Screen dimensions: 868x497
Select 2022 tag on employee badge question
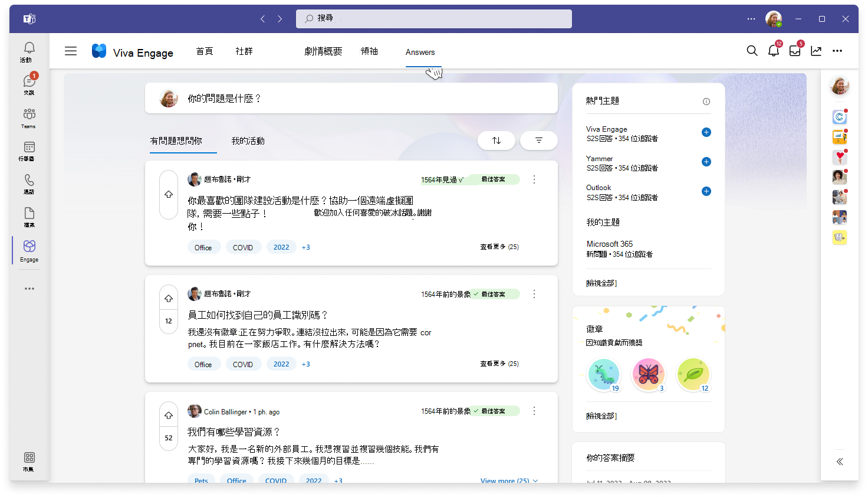tap(281, 364)
